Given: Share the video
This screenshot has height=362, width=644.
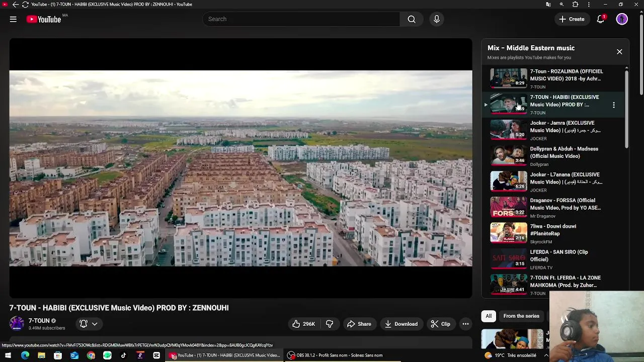Looking at the screenshot, I should tap(359, 324).
